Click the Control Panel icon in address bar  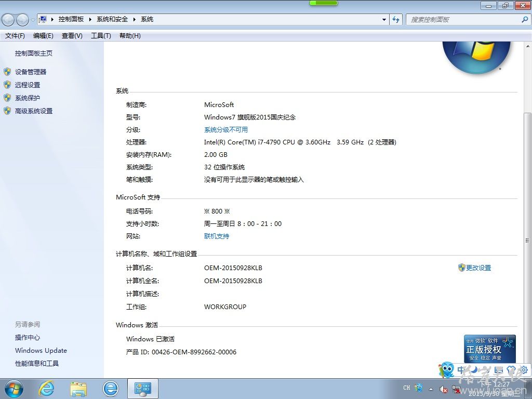(43, 19)
